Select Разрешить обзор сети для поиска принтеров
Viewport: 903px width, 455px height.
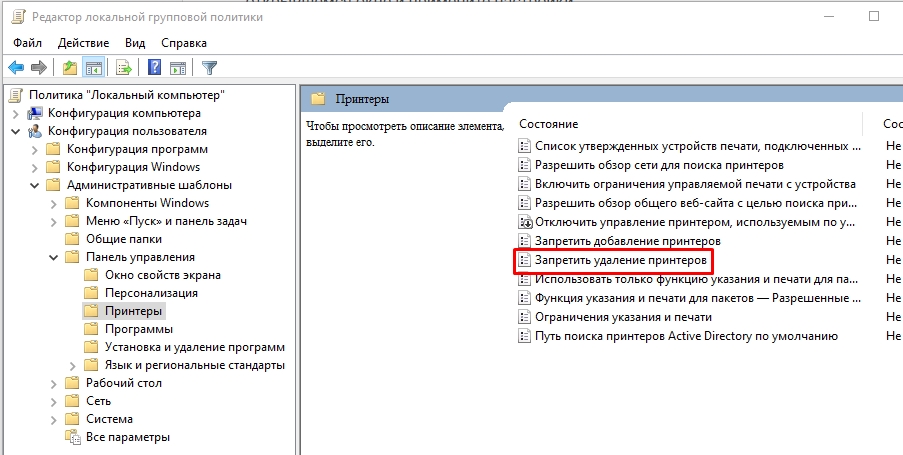[x=659, y=165]
